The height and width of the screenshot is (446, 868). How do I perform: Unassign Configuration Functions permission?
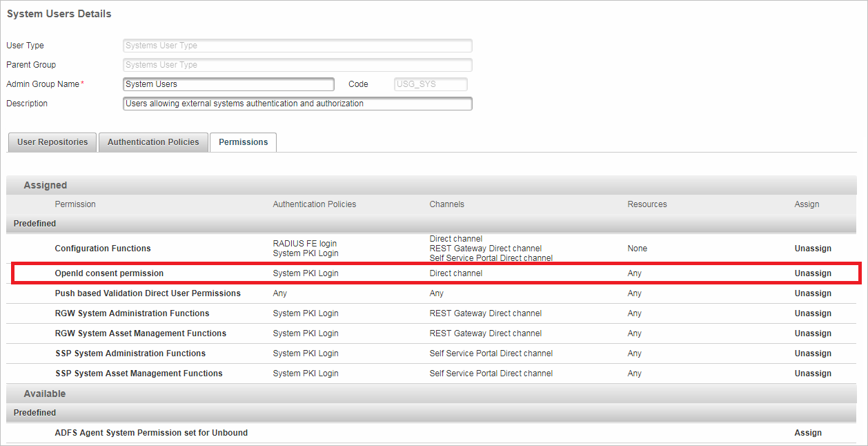pos(812,249)
